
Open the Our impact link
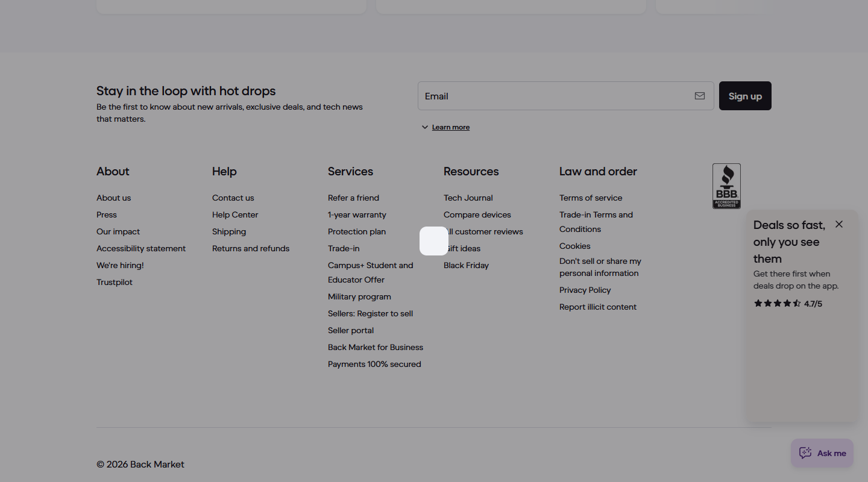pos(118,231)
